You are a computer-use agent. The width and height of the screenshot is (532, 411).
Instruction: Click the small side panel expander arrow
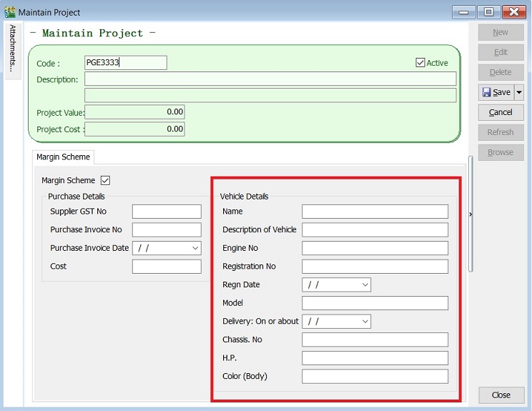[x=470, y=214]
